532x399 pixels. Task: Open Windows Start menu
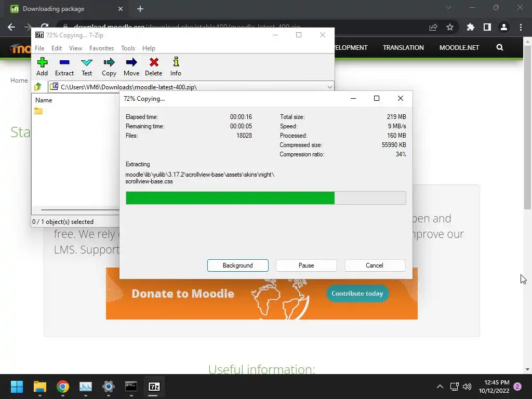click(17, 387)
